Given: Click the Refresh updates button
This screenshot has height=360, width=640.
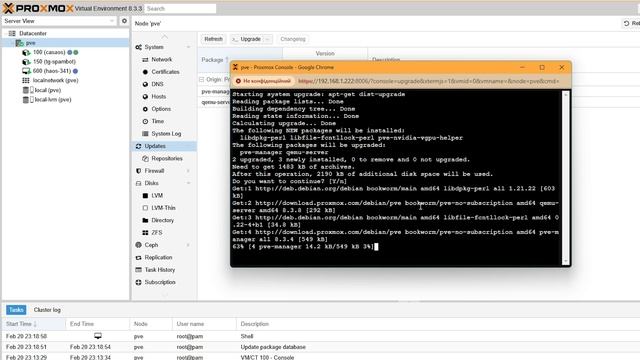Looking at the screenshot, I should pyautogui.click(x=213, y=39).
